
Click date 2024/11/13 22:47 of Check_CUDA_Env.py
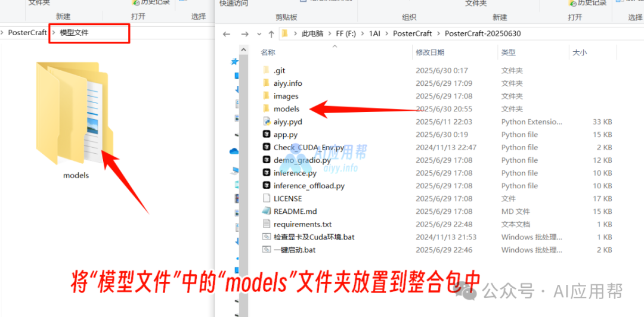pos(447,147)
